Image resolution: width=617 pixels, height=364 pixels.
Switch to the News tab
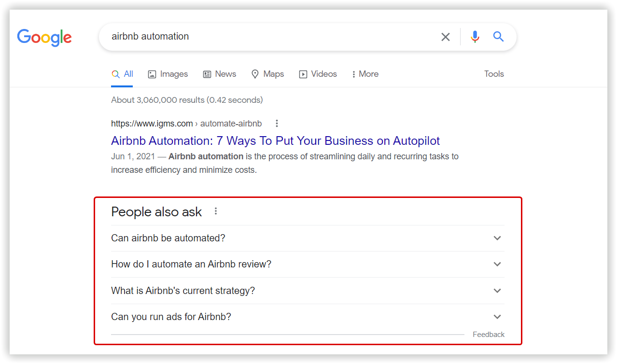click(219, 74)
